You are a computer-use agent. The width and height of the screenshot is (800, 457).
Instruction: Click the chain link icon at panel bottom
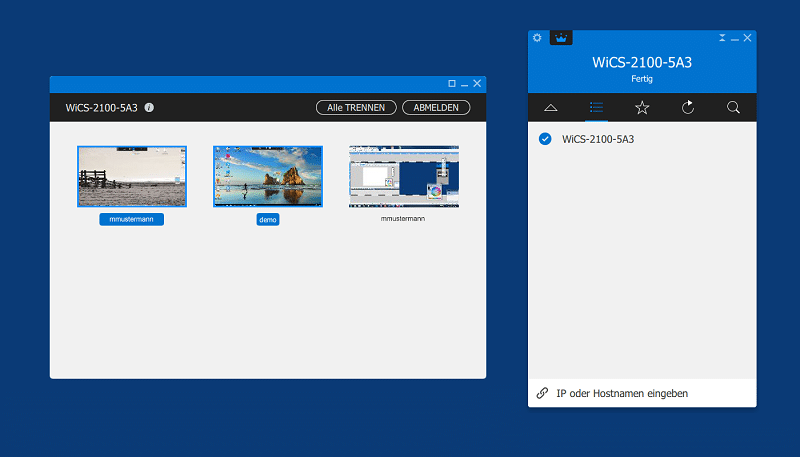(542, 394)
